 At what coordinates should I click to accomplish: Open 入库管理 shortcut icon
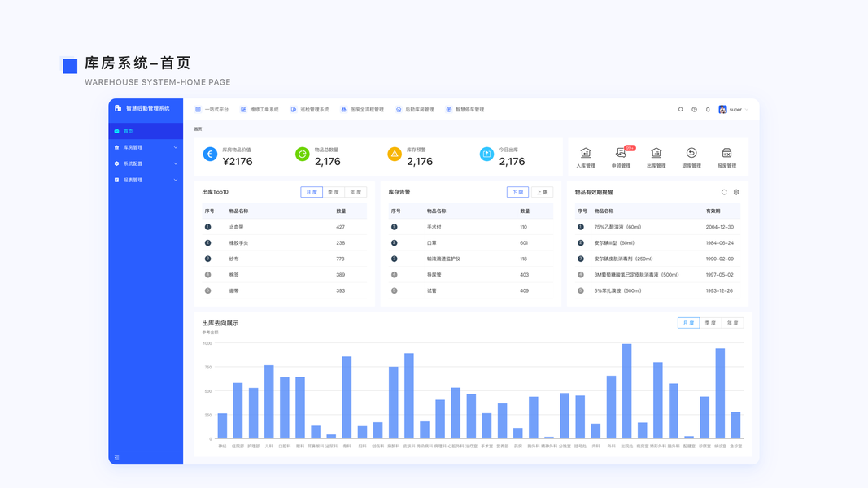(585, 153)
